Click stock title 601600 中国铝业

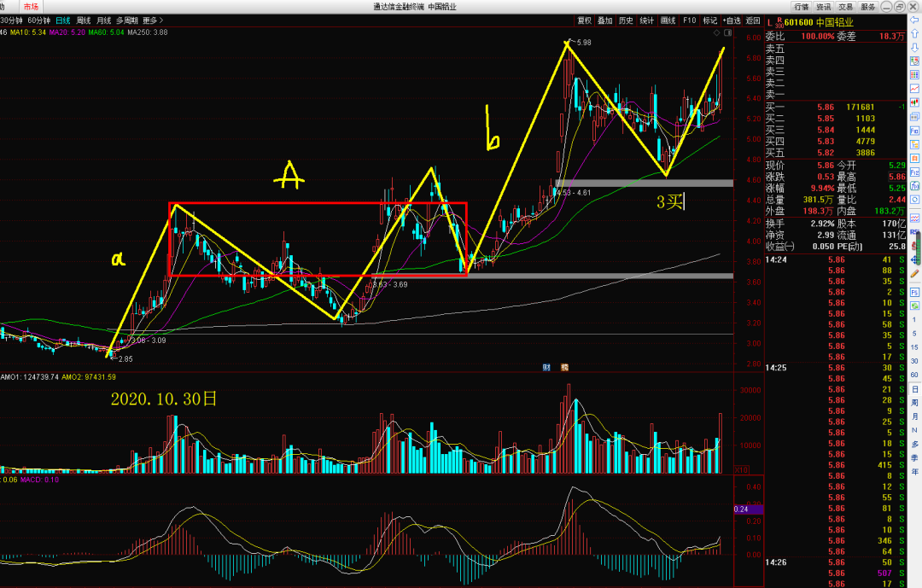pos(819,22)
